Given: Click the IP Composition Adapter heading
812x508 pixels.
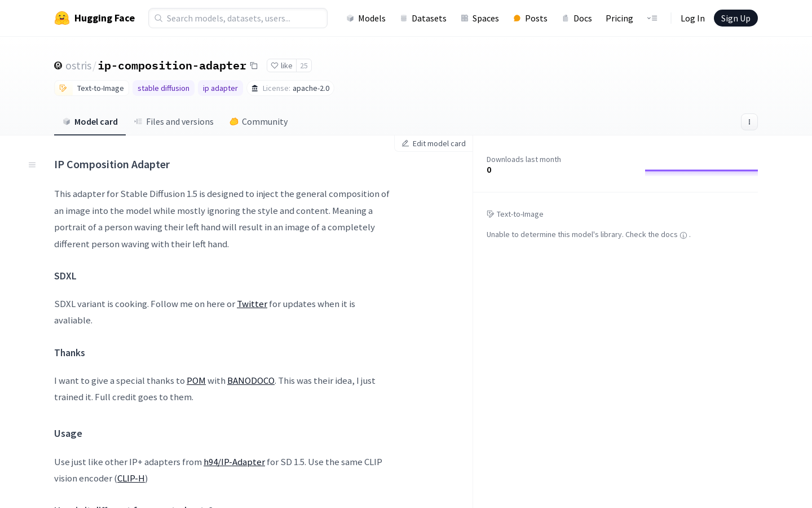Looking at the screenshot, I should (112, 164).
